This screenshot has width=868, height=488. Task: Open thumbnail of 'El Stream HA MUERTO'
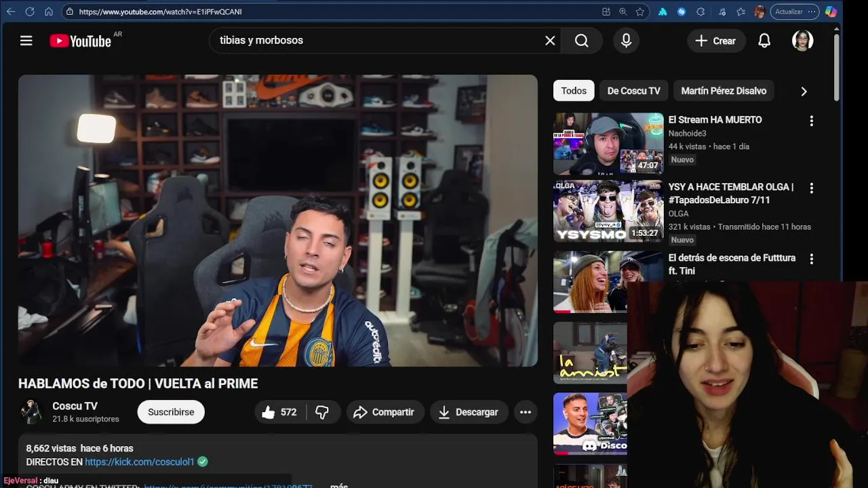608,144
